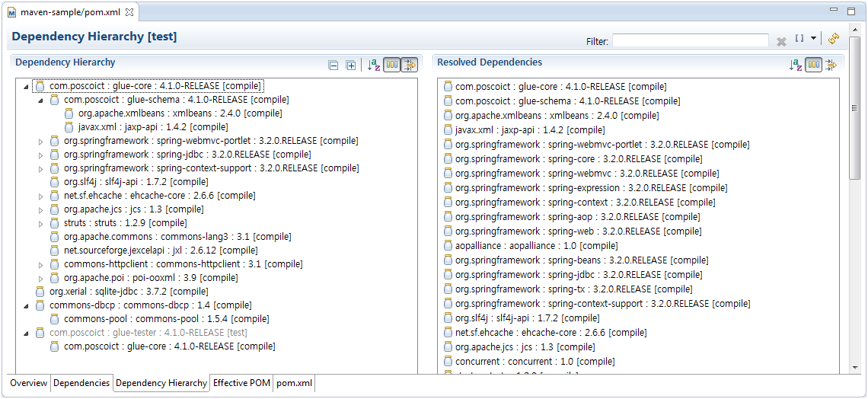Click into the Filter text field
The width and height of the screenshot is (868, 399).
point(691,40)
